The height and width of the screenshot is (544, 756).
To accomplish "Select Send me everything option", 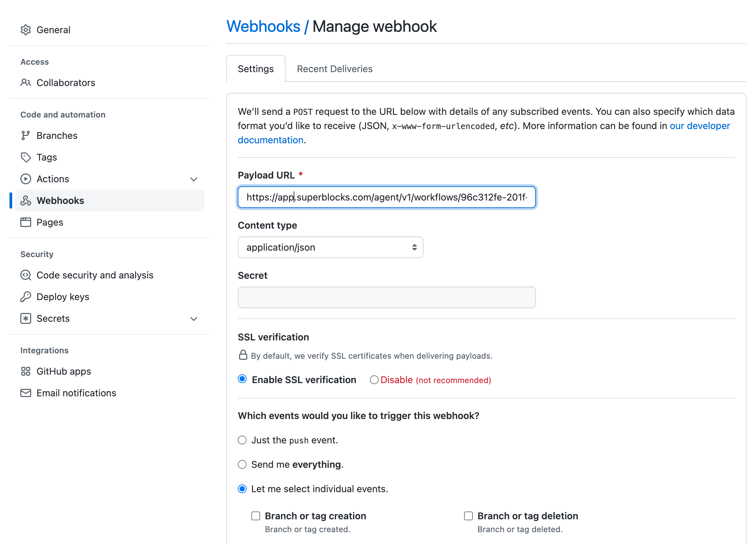I will pyautogui.click(x=242, y=464).
